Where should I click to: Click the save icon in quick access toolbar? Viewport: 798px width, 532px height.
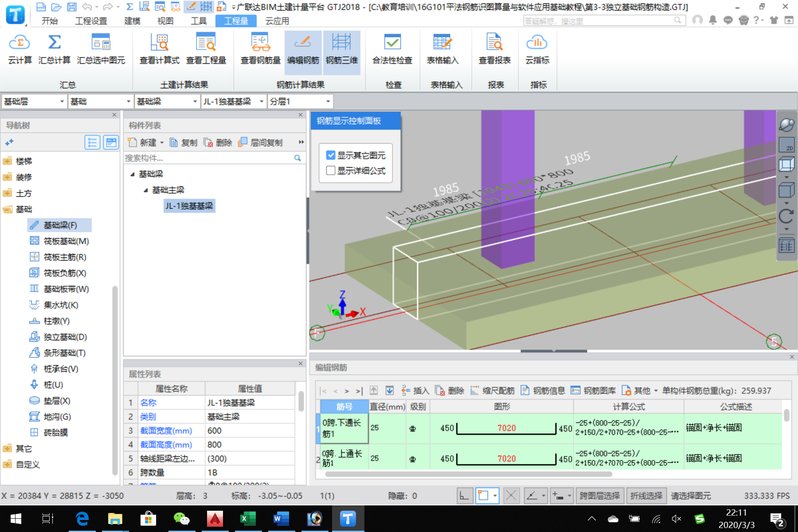click(x=71, y=7)
